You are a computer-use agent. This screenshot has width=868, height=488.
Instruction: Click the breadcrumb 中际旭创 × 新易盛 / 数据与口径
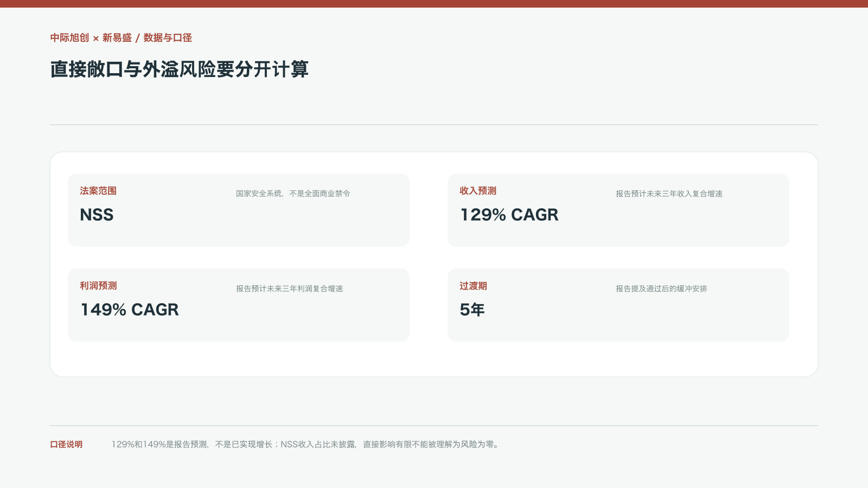tap(121, 38)
